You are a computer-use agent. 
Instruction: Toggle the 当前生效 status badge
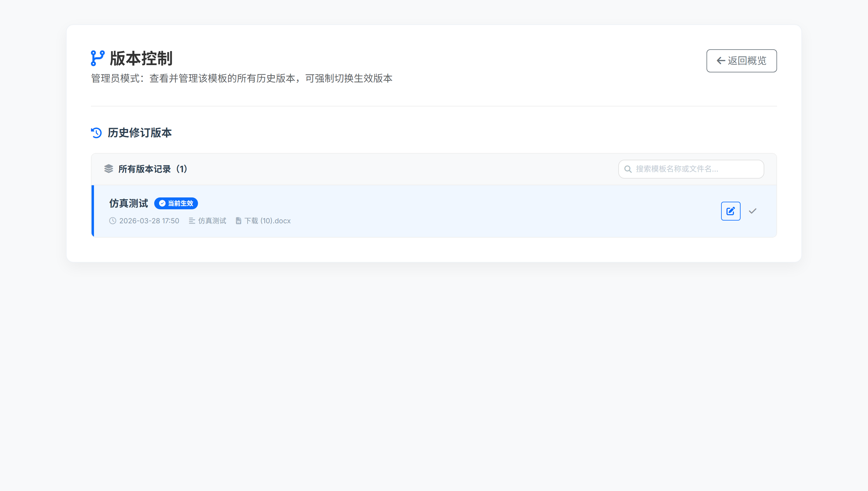pyautogui.click(x=176, y=203)
